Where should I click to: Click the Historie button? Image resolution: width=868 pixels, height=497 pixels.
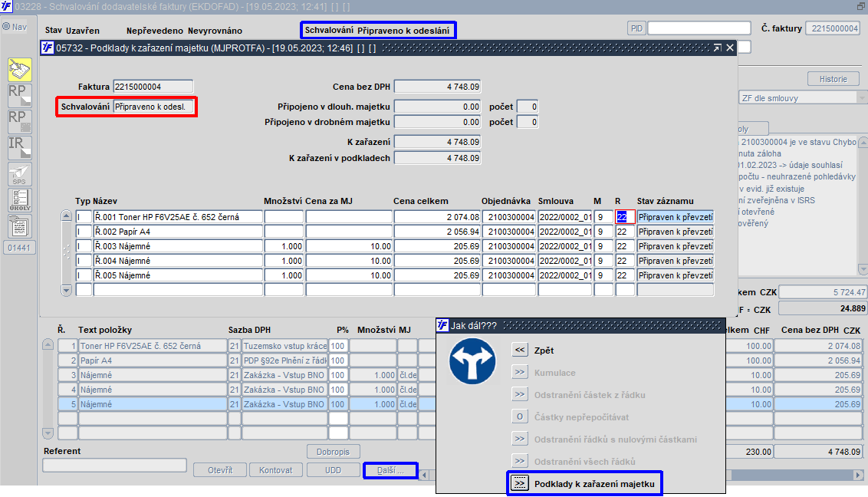tap(833, 79)
